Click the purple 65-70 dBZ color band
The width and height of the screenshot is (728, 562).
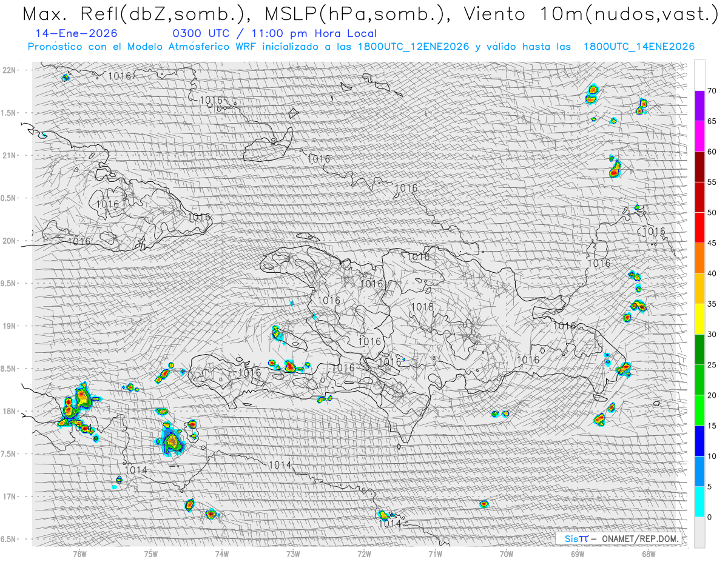pyautogui.click(x=699, y=106)
